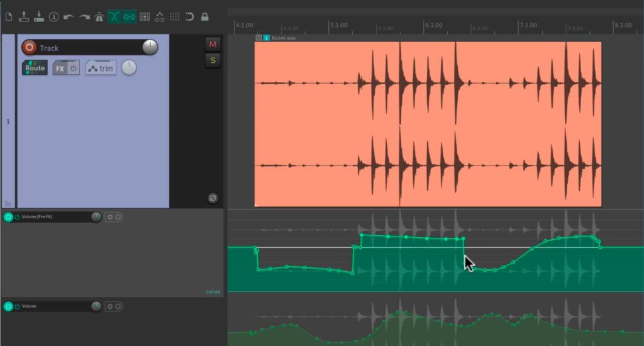Toggle track FX bypass power button
The height and width of the screenshot is (346, 644).
[x=73, y=68]
